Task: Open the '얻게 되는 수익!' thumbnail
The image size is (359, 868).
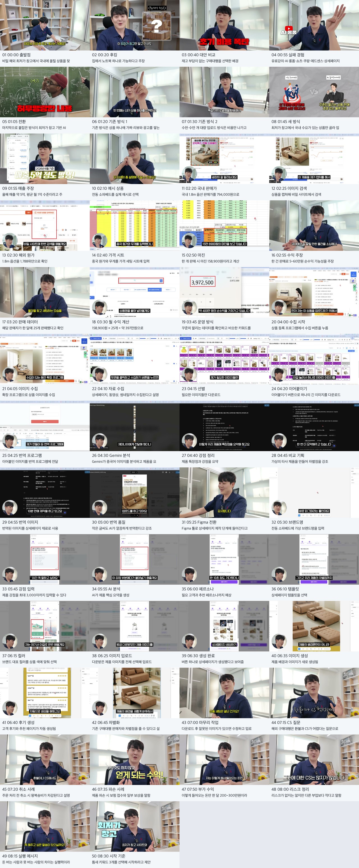Action: coord(134,760)
